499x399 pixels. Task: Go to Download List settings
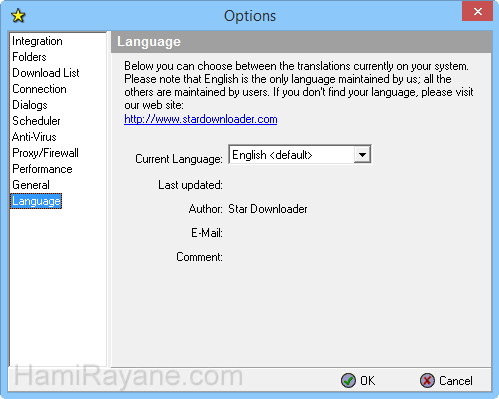tap(46, 73)
